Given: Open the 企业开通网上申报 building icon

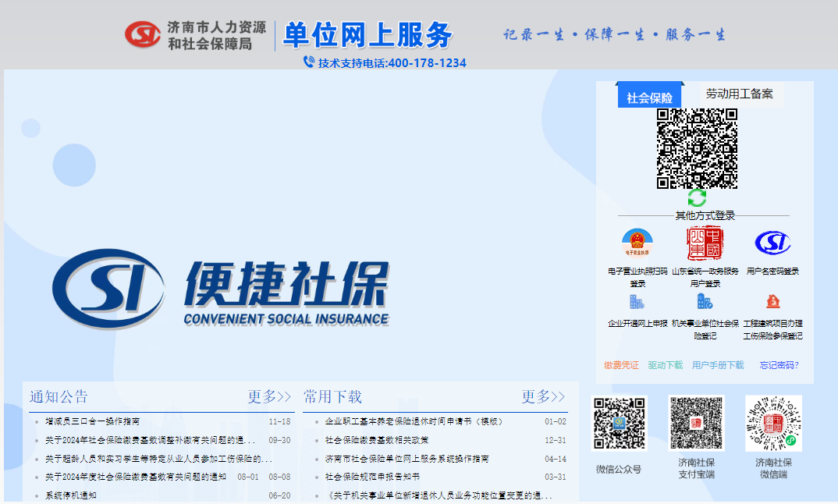Looking at the screenshot, I should pyautogui.click(x=637, y=302).
